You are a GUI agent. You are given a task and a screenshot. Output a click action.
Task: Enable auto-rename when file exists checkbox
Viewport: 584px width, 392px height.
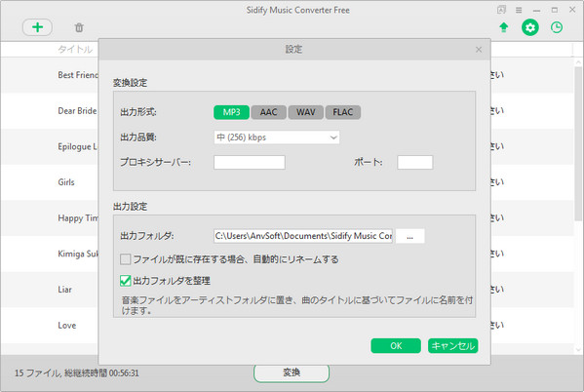click(x=126, y=259)
